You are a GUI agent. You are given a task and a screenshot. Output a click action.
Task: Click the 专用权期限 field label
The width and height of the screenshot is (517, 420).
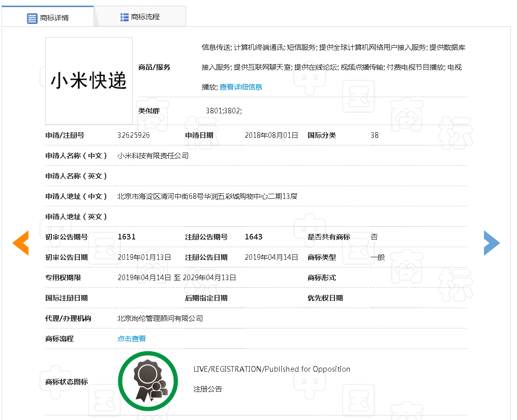[x=63, y=278]
